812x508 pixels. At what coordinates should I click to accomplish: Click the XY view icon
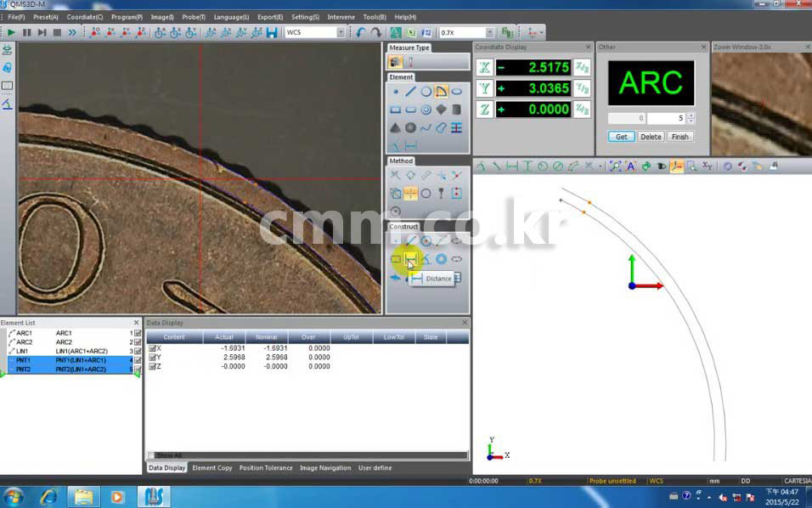pyautogui.click(x=707, y=167)
